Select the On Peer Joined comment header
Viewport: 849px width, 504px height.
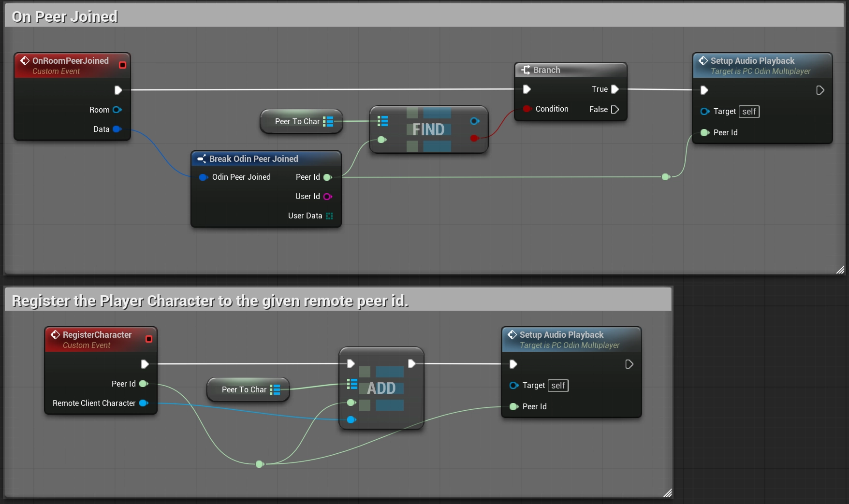tap(65, 15)
